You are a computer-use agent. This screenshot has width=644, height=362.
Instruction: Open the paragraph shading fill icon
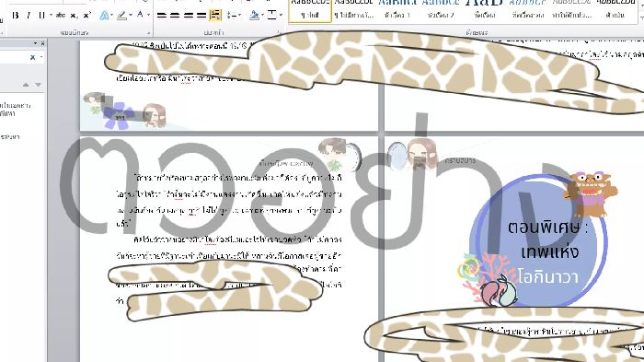pos(254,16)
